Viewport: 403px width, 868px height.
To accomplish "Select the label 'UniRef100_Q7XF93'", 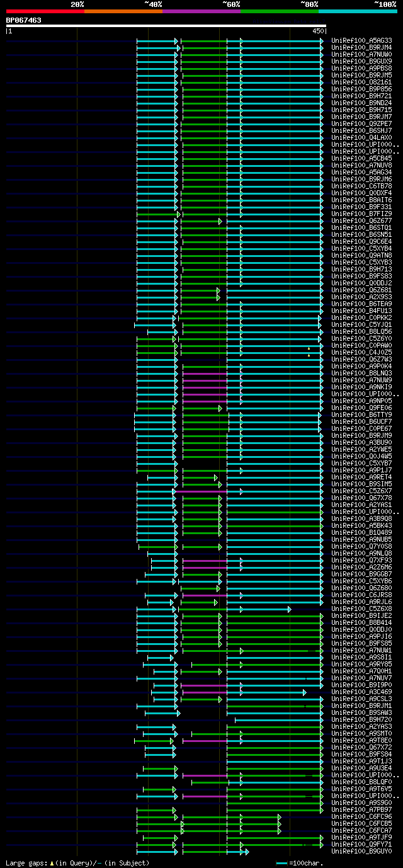I will pos(361,560).
